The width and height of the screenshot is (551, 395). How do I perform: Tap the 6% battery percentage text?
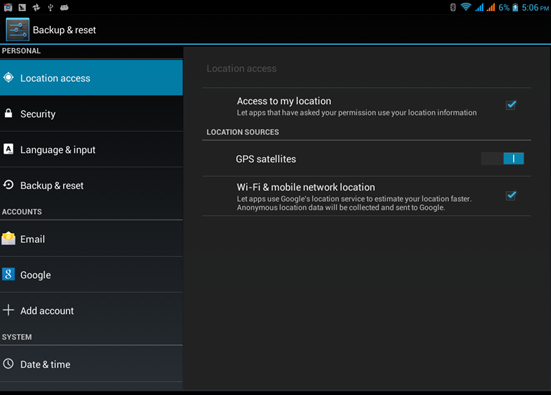pos(504,7)
